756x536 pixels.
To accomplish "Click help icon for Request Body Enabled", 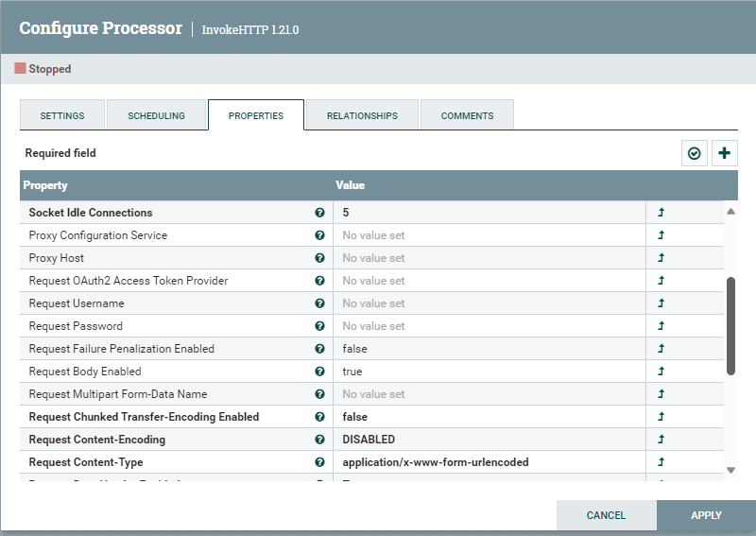I will [319, 371].
